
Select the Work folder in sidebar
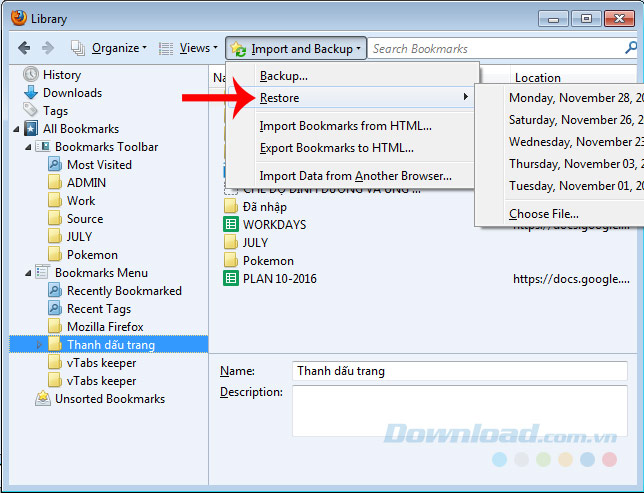point(81,201)
